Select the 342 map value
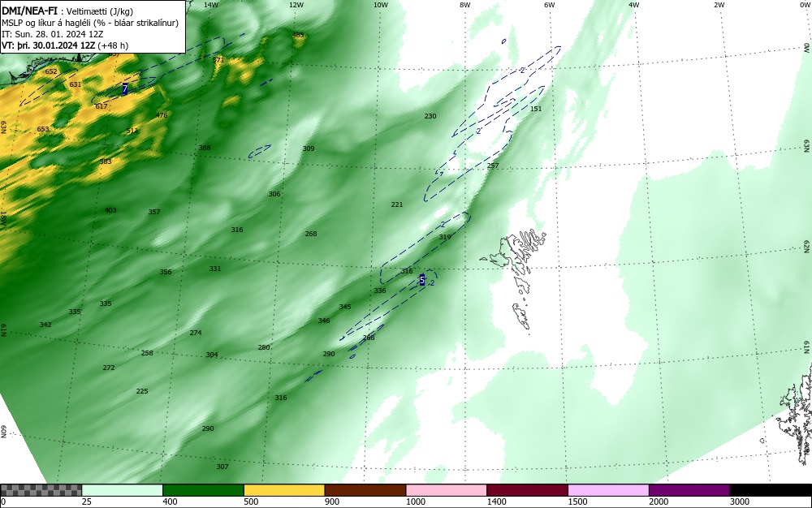The width and height of the screenshot is (812, 508). click(45, 325)
